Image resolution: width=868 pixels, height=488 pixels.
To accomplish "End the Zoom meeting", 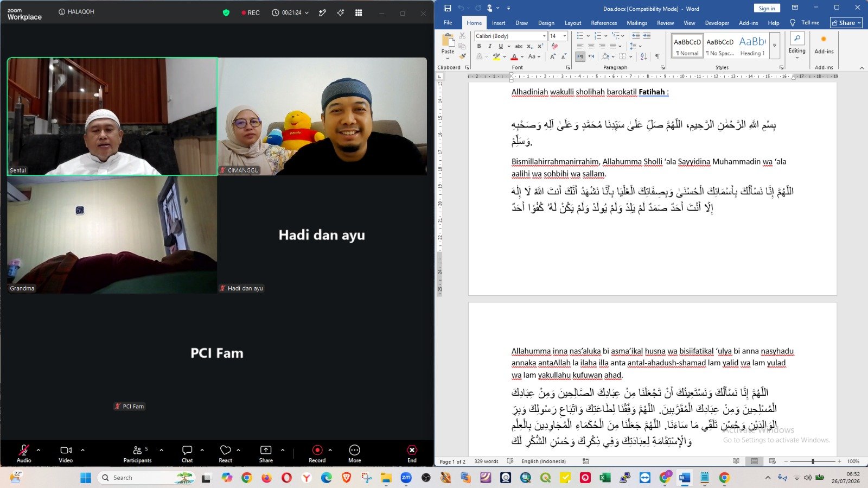I will click(412, 454).
